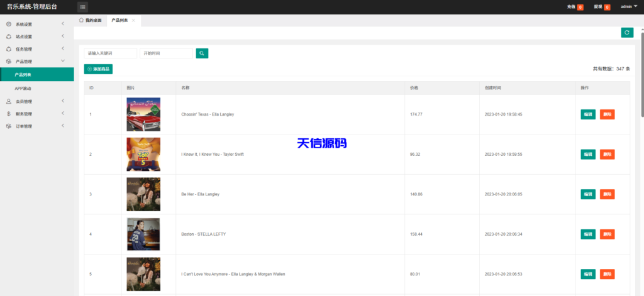Screen dimensions: 644x296
Task: Close the 产品列表 tab
Action: click(133, 21)
